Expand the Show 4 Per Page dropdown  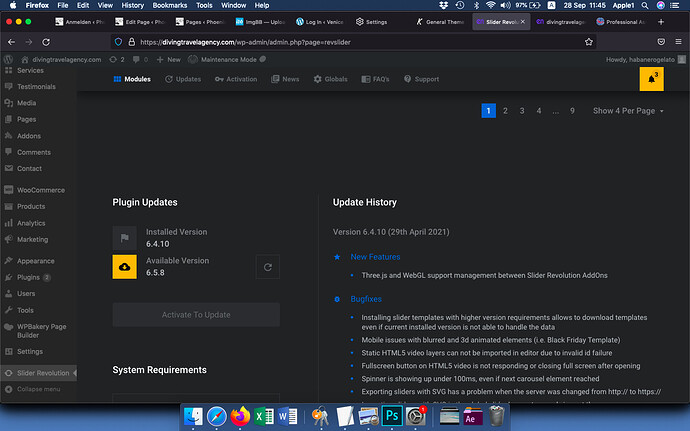pyautogui.click(x=628, y=111)
